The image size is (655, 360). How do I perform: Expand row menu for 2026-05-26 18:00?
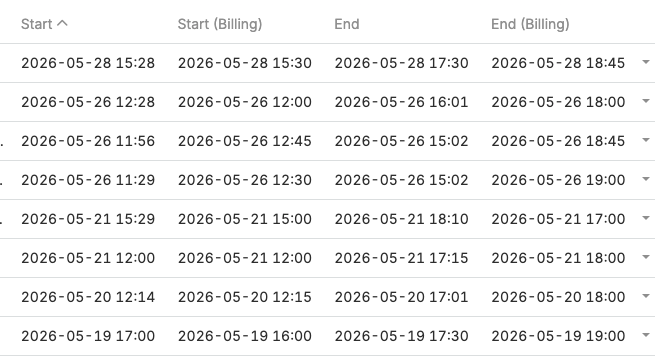point(645,101)
